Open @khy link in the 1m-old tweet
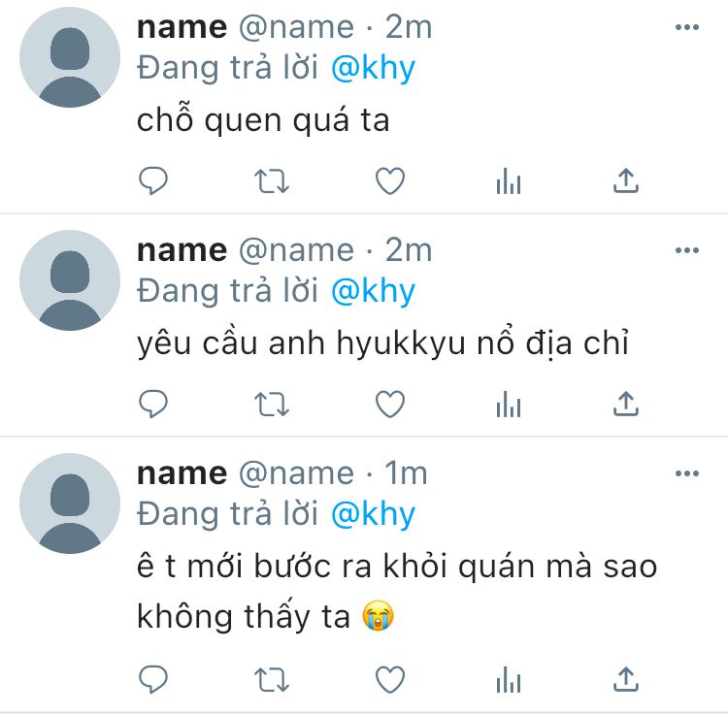This screenshot has width=728, height=715. coord(374,515)
